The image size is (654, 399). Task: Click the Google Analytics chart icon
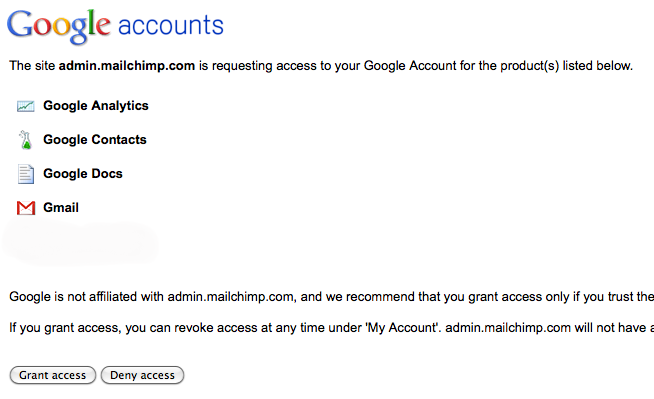coord(25,106)
